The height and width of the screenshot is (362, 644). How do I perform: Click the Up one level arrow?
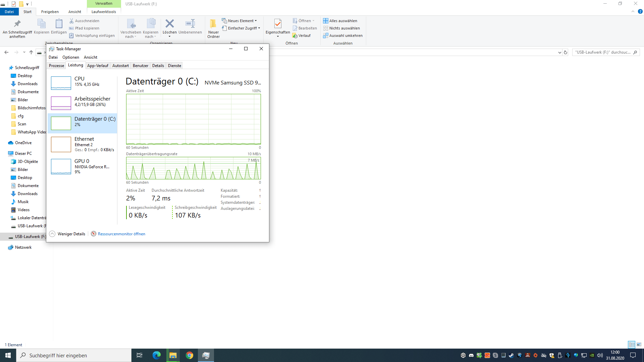point(31,52)
